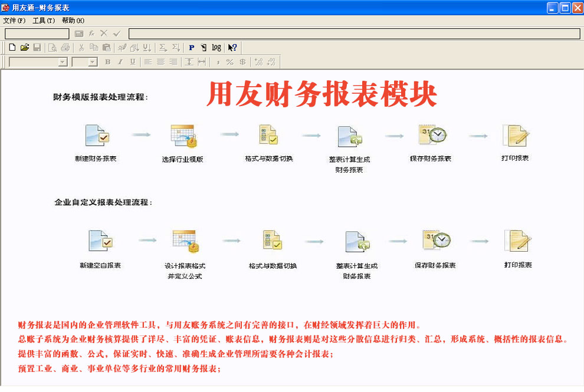Click the decrease decimal places icon
The width and height of the screenshot is (584, 392).
pos(271,62)
